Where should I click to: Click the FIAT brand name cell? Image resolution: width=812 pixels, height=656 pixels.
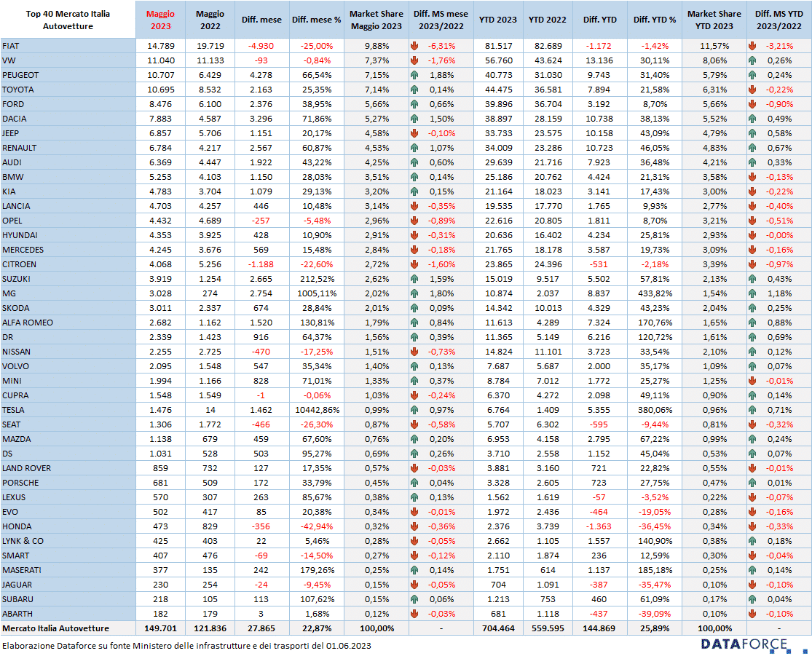pyautogui.click(x=68, y=46)
